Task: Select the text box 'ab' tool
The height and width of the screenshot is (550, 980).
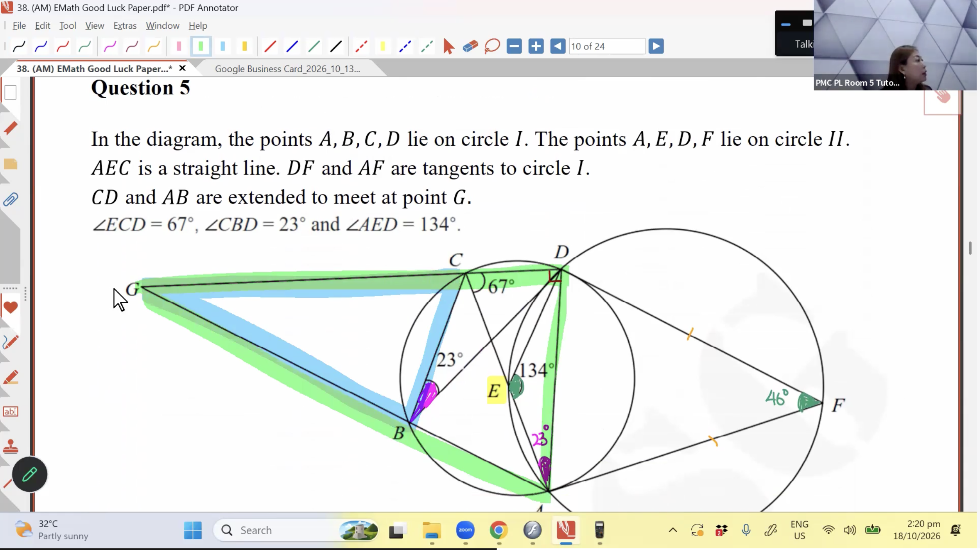Action: click(10, 412)
